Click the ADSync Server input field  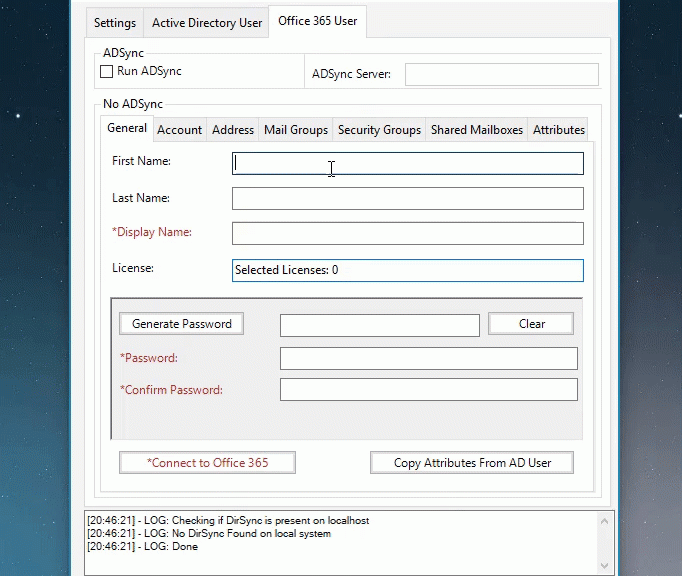[x=501, y=74]
